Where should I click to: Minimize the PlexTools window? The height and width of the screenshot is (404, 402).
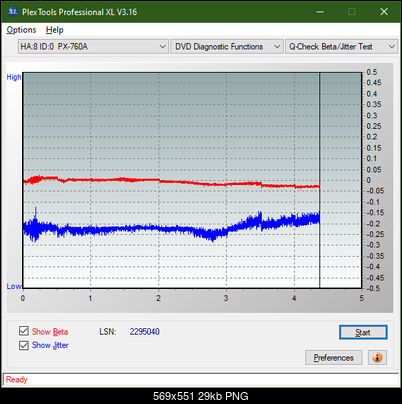pos(320,12)
